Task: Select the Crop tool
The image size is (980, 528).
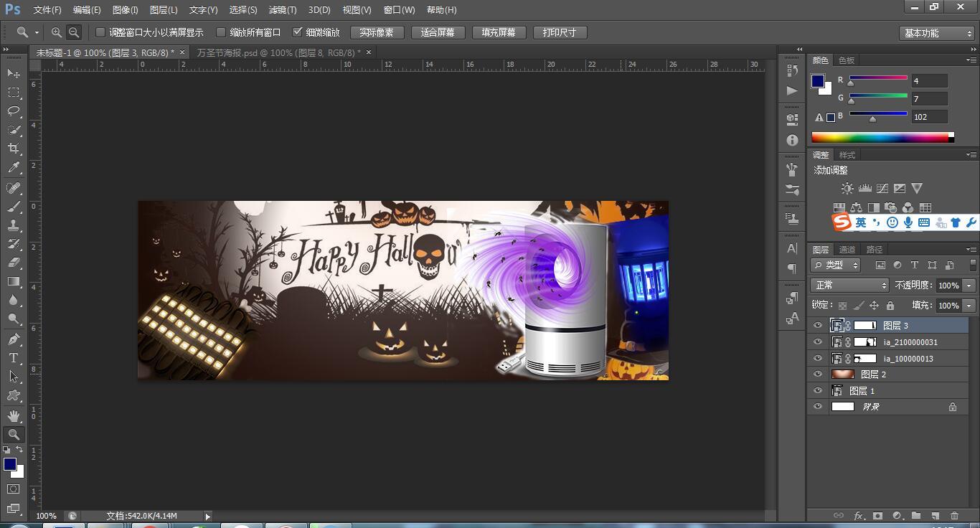Action: click(x=14, y=148)
